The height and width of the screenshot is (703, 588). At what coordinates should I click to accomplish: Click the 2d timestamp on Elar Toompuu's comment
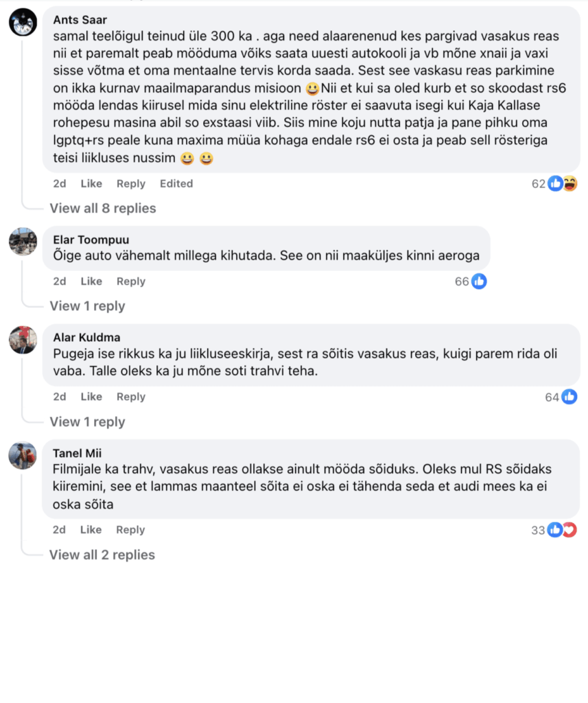[x=60, y=281]
